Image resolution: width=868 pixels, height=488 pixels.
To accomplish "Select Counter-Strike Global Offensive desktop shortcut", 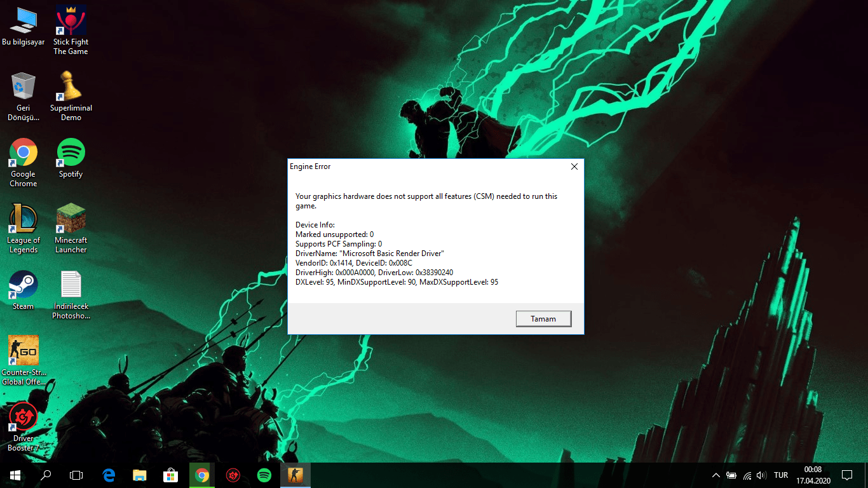I will click(x=24, y=361).
